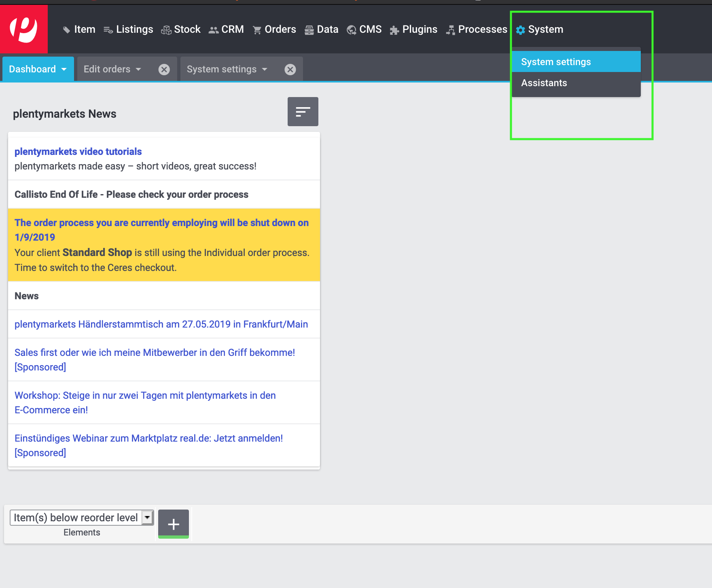Expand System settings tab dropdown arrow

(265, 70)
